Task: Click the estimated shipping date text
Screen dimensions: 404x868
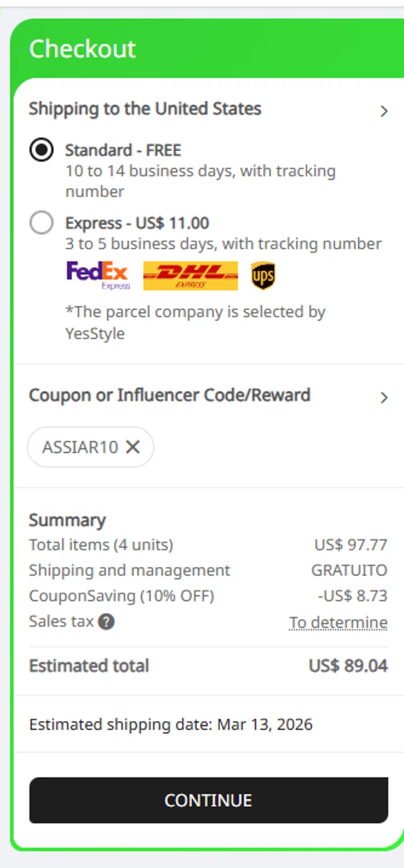Action: click(171, 724)
